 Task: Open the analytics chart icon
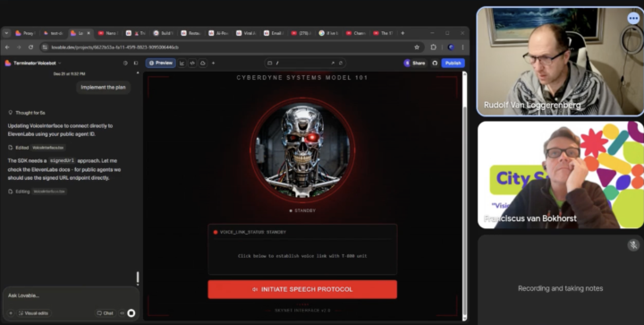(182, 64)
